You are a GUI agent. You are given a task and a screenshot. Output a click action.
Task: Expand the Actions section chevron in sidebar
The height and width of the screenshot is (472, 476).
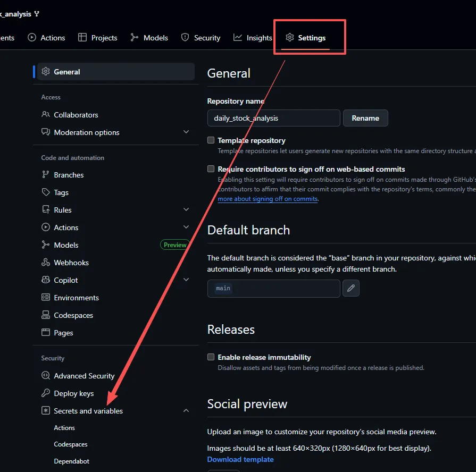[x=186, y=227]
